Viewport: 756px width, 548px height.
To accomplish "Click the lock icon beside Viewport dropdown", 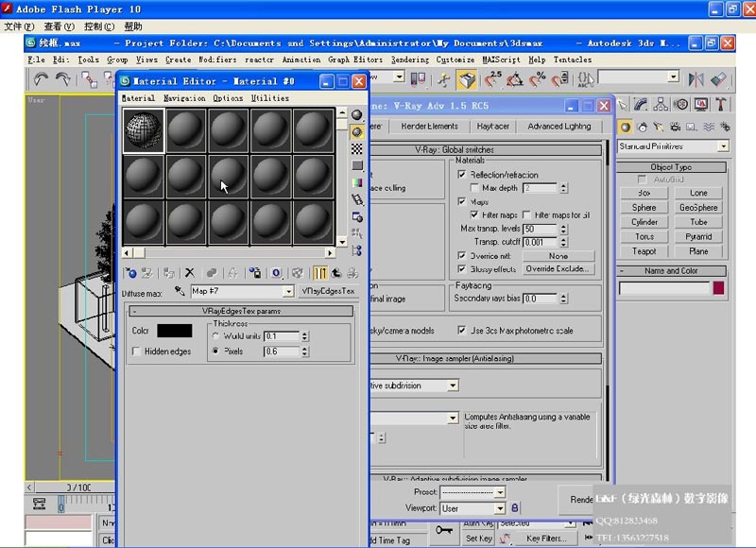I will [515, 508].
